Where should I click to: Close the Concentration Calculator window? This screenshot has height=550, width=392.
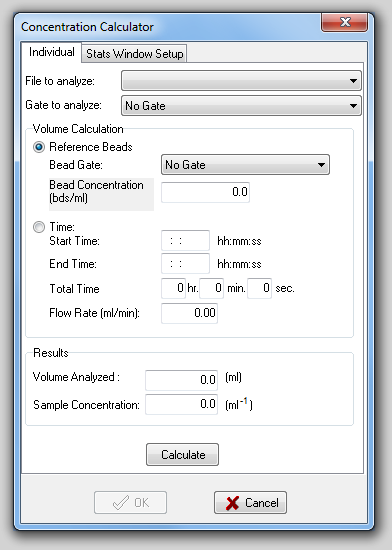coord(344,22)
